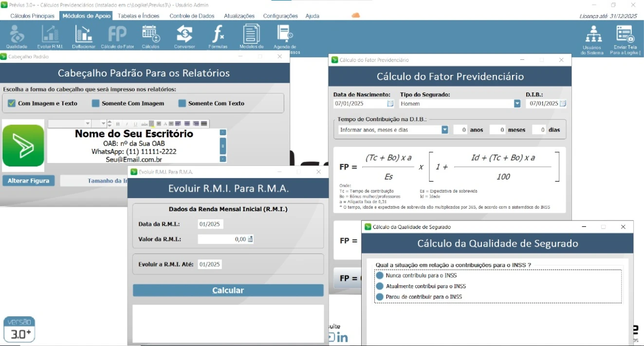
Task: Open the Tabelas e Índices menu
Action: tap(138, 16)
